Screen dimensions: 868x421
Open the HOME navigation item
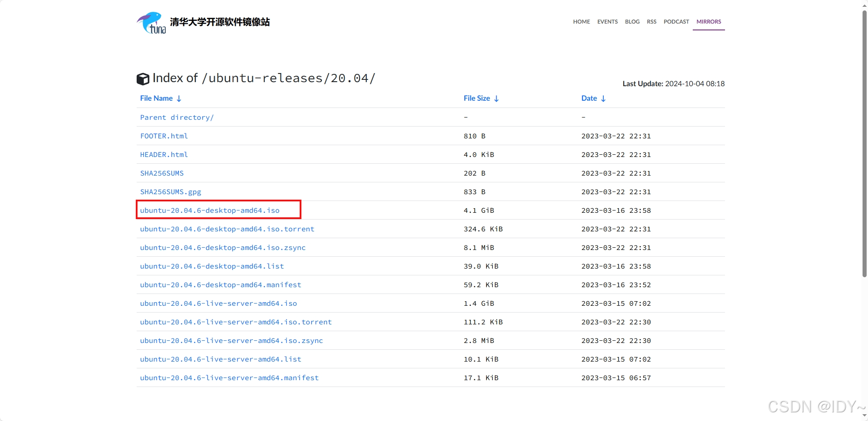tap(582, 22)
